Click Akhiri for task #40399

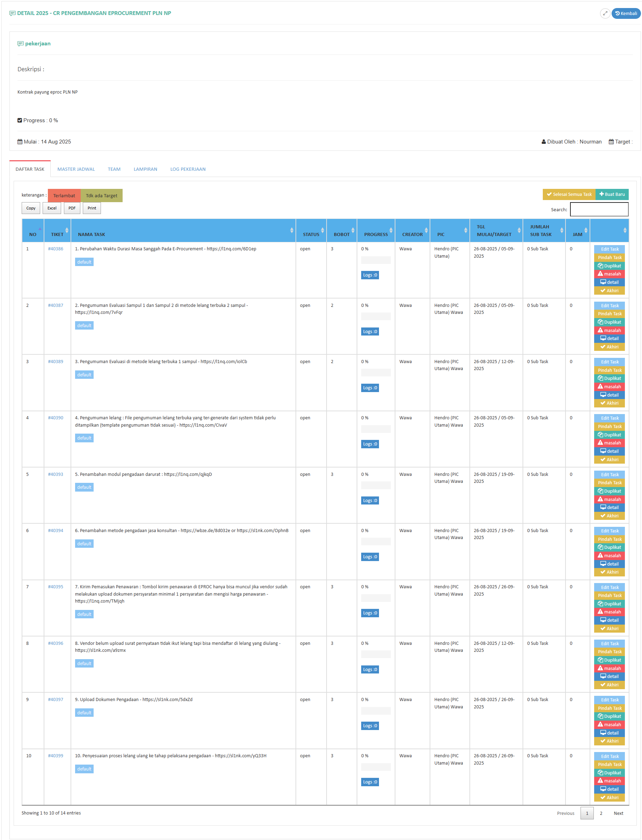coord(610,798)
